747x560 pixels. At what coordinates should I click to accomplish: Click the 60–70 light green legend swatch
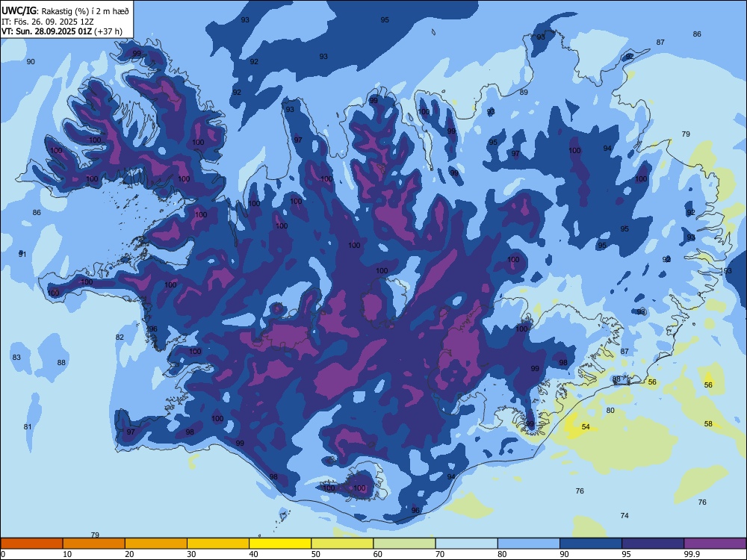pos(404,544)
